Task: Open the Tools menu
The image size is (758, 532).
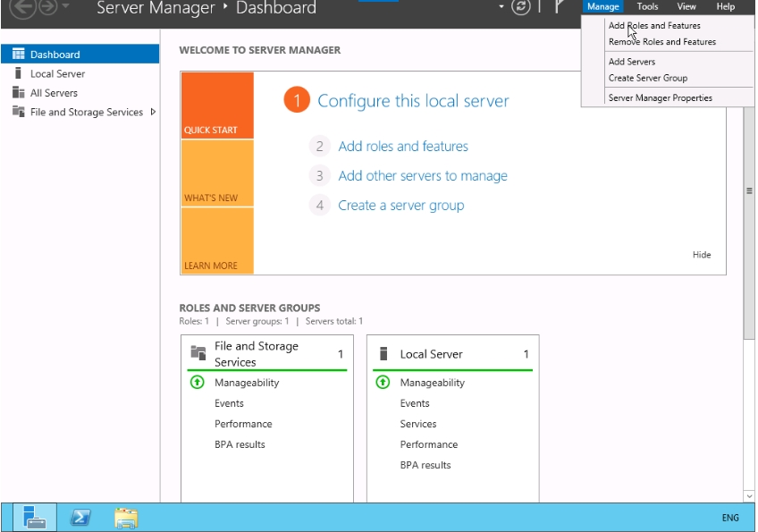Action: point(647,6)
